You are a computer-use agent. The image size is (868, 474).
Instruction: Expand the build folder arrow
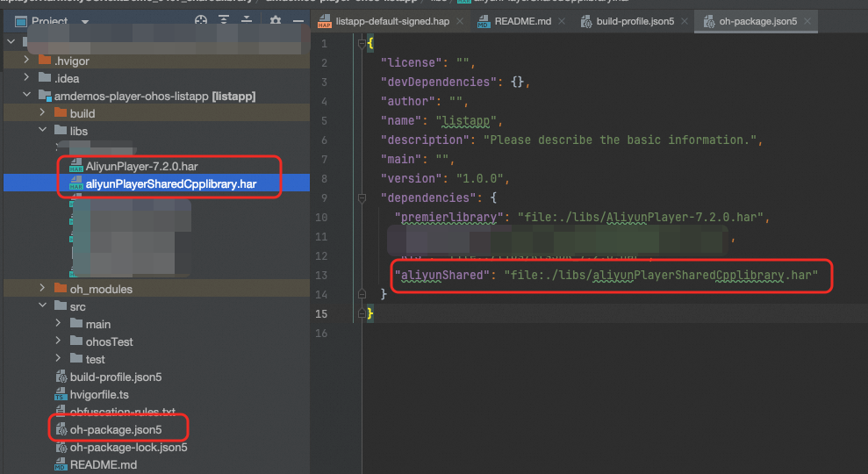point(43,111)
